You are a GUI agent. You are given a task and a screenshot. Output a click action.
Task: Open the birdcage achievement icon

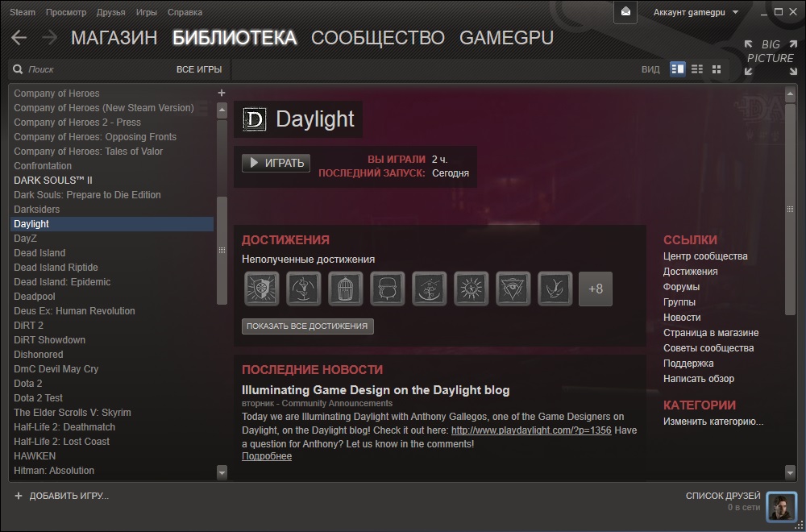[346, 289]
